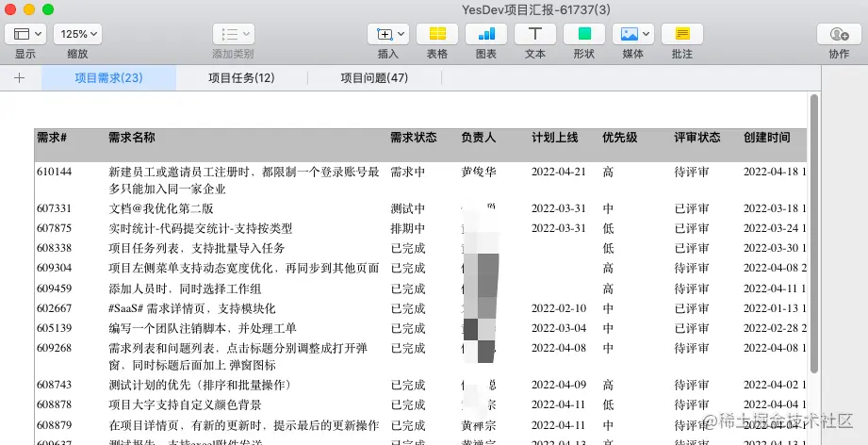Select cell with ID 605139
868x445 pixels.
tap(55, 328)
